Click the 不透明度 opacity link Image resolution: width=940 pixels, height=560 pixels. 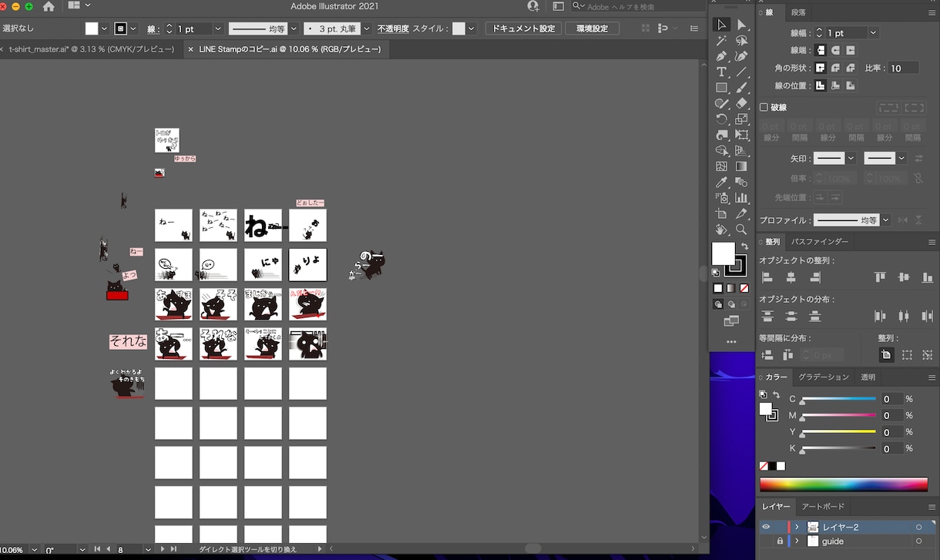click(393, 29)
